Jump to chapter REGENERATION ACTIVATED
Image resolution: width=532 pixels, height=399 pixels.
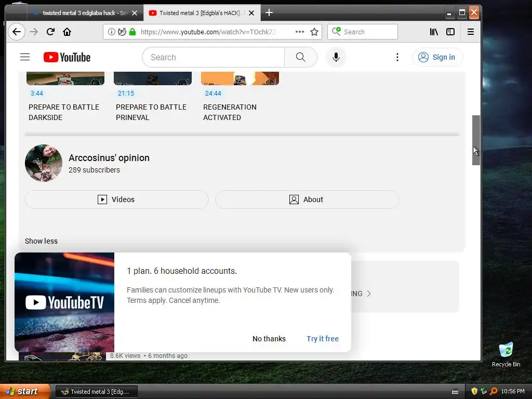pos(230,112)
